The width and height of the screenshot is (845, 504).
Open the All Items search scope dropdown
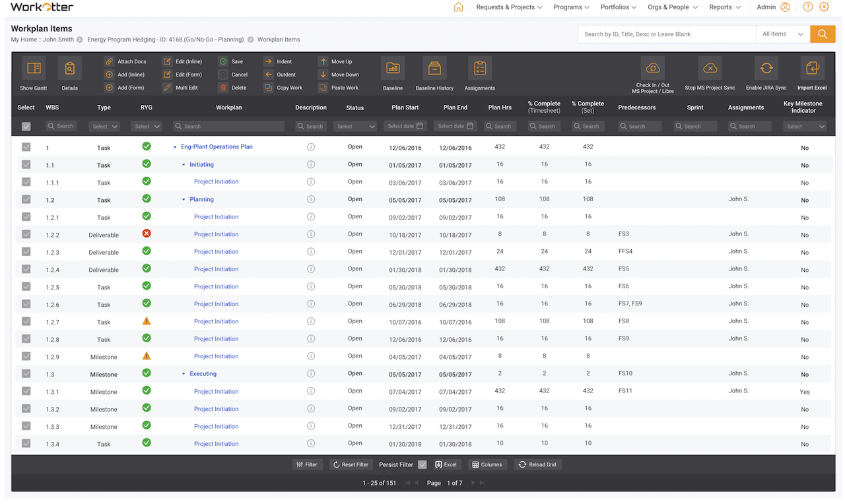tap(782, 33)
